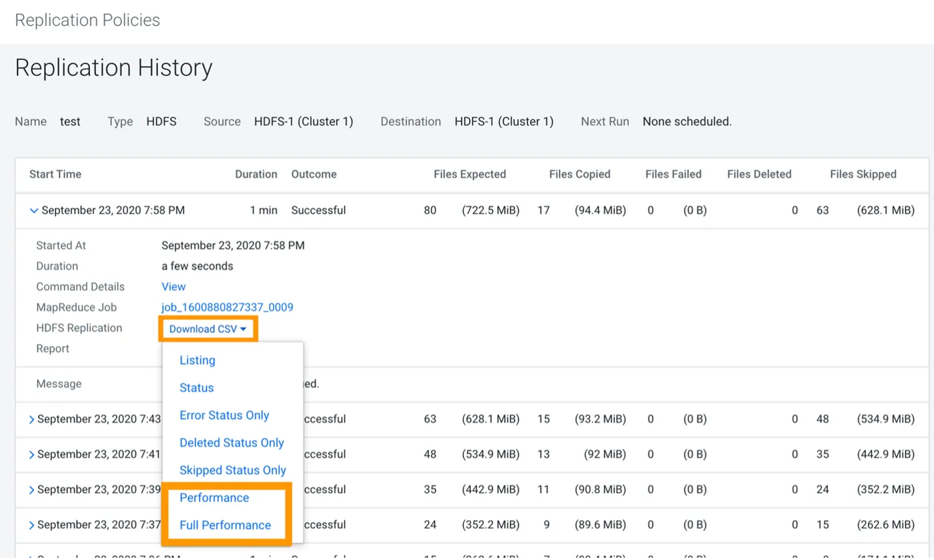Click the (89.6 MiB) copied size cell
The width and height of the screenshot is (934, 560).
click(x=600, y=525)
